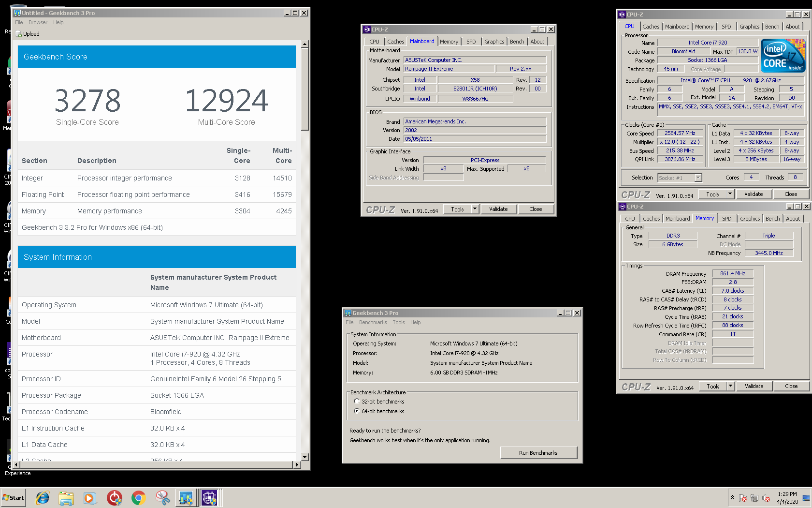Click the Bloomfield Code Name field in CPU-Z
Screen dimensions: 812x508
coord(683,51)
